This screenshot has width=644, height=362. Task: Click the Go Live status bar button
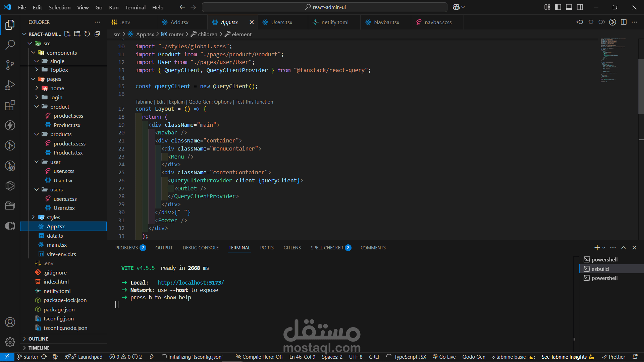(x=444, y=357)
